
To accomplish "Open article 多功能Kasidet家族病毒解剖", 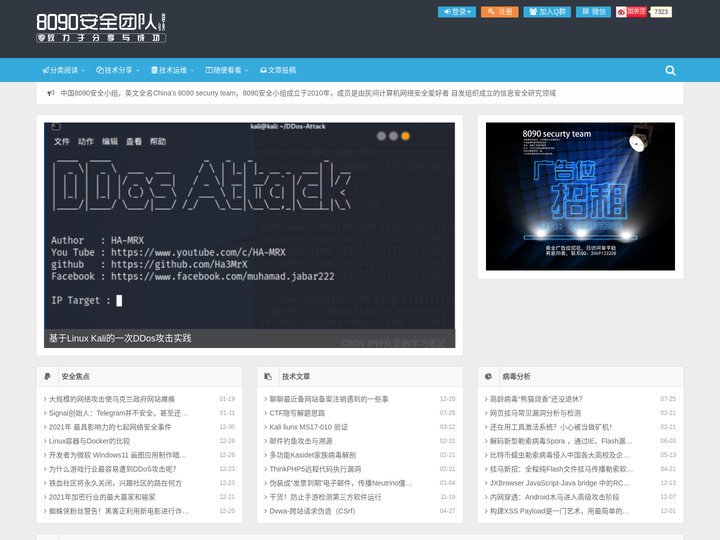I will [312, 455].
